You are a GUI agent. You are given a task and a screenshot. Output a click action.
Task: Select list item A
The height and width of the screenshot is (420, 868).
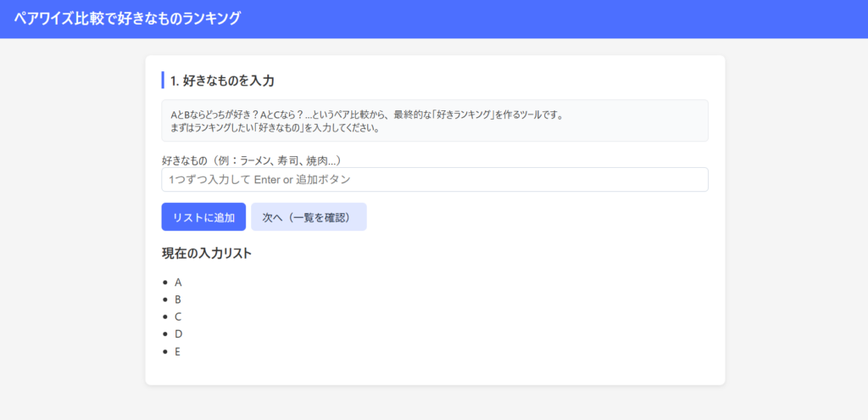178,282
